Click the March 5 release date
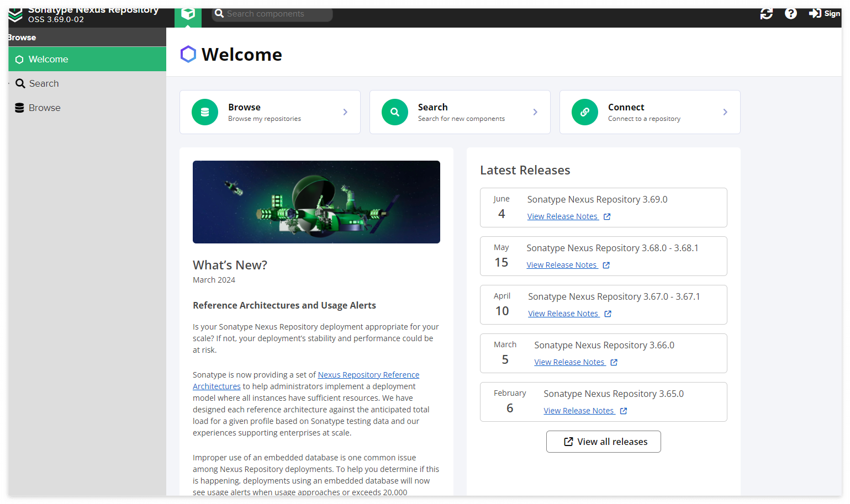Image resolution: width=850 pixels, height=504 pixels. point(505,353)
